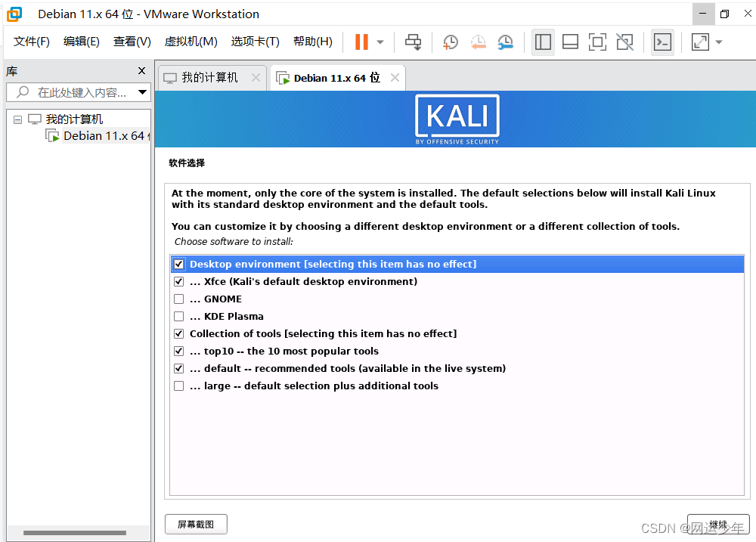Switch to the Debian 11.x 64 位 tab
Screen dimensions: 756x542
point(337,78)
